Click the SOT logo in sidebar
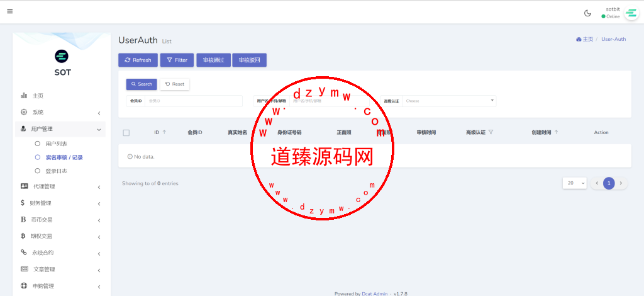644x296 pixels. pos(62,56)
